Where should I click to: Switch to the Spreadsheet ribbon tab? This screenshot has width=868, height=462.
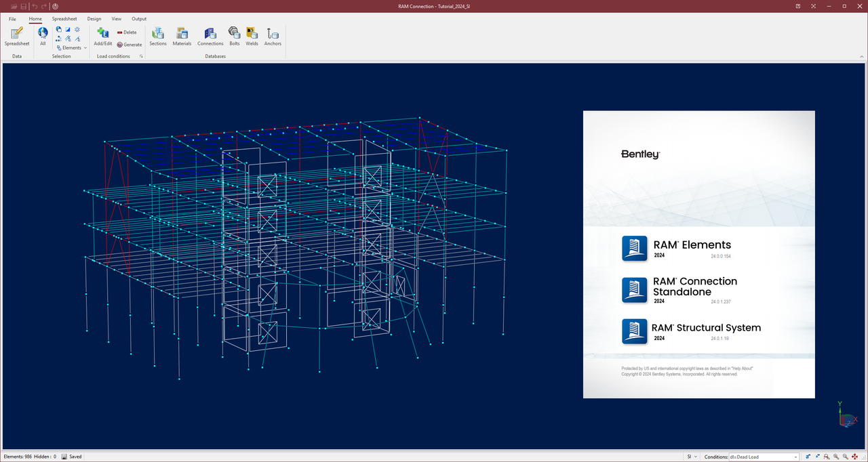tap(64, 19)
